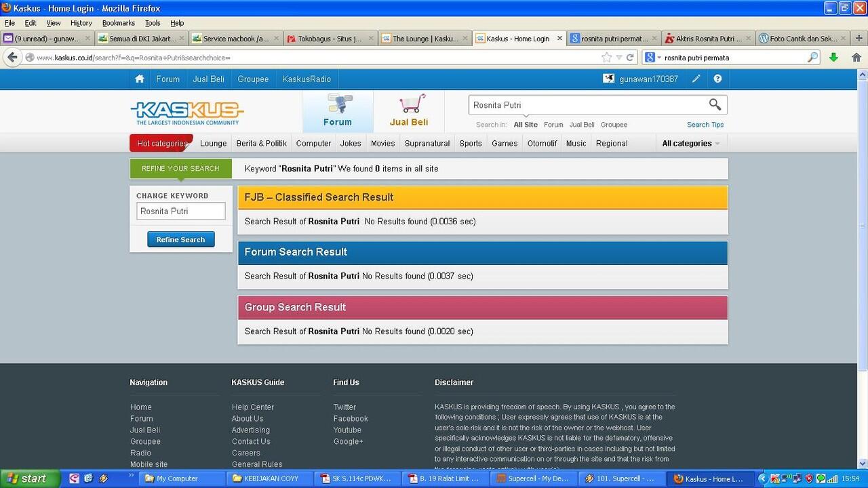Open a new tab with plus button
This screenshot has width=868, height=488.
859,39
